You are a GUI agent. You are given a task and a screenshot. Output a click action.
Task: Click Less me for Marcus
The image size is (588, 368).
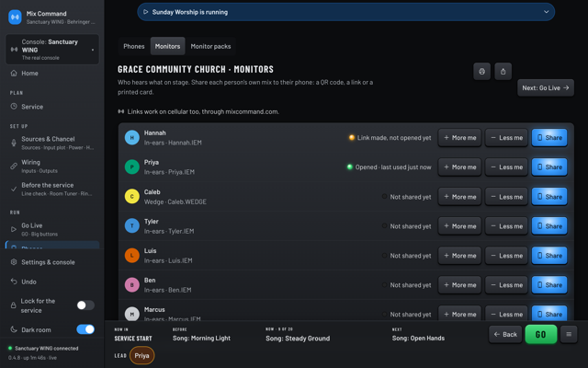[x=506, y=314]
